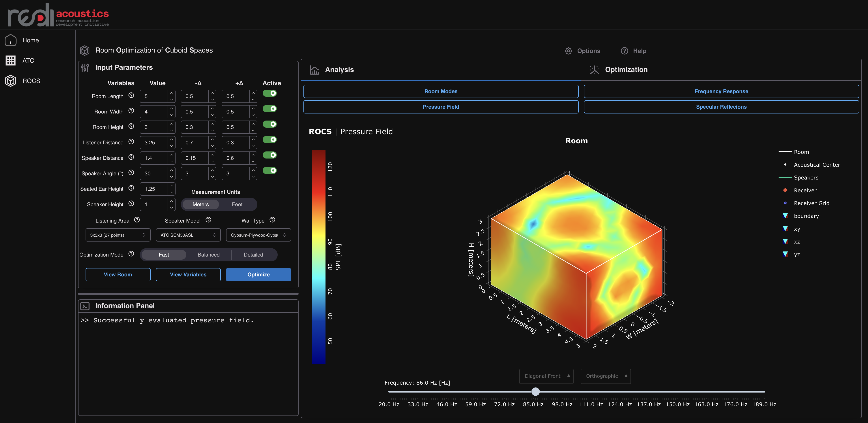Open the Listening Area dropdown
Viewport: 868px width, 423px height.
[x=118, y=235]
